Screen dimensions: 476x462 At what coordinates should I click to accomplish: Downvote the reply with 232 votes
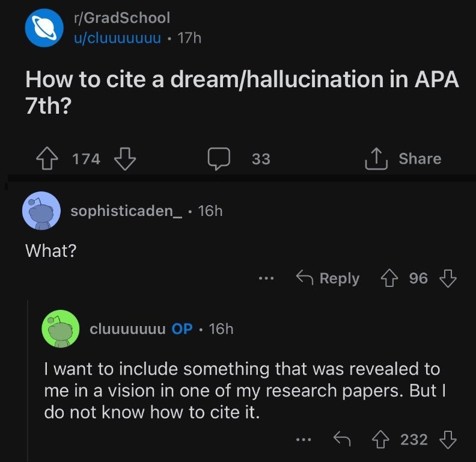(x=448, y=440)
